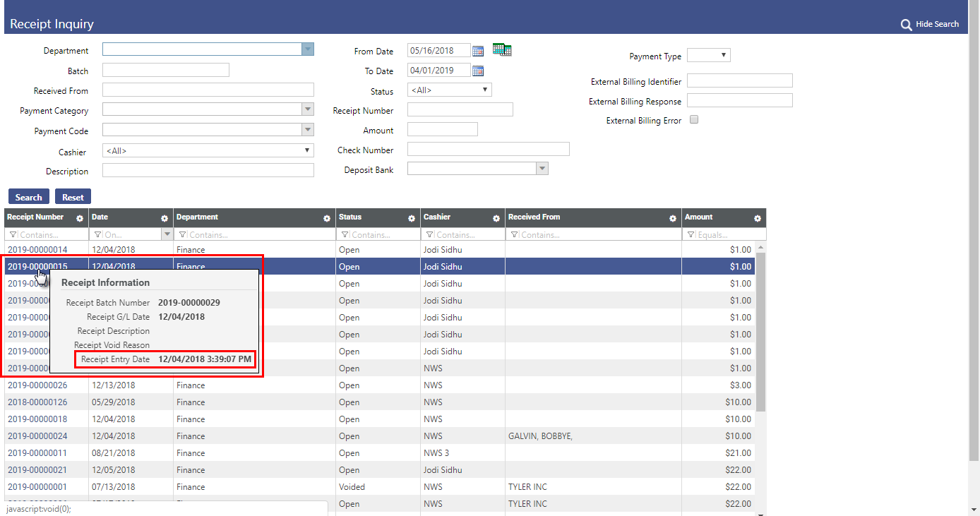Click filter funnel in Department column
980x516 pixels.
coord(182,235)
